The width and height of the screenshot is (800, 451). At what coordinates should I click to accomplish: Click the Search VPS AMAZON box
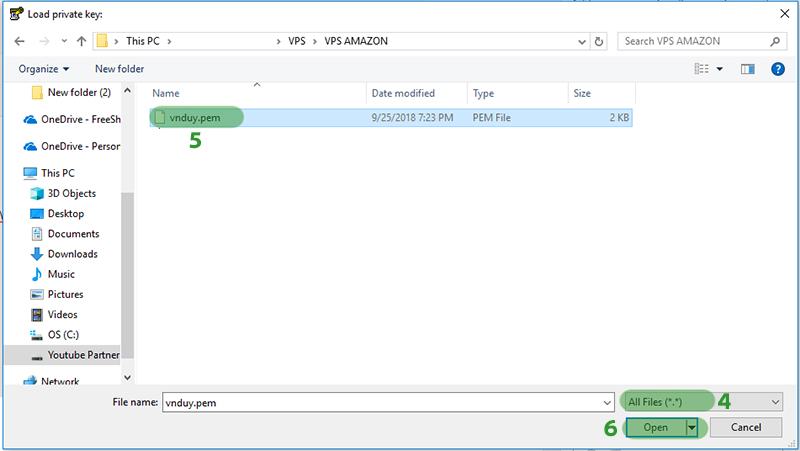click(695, 42)
